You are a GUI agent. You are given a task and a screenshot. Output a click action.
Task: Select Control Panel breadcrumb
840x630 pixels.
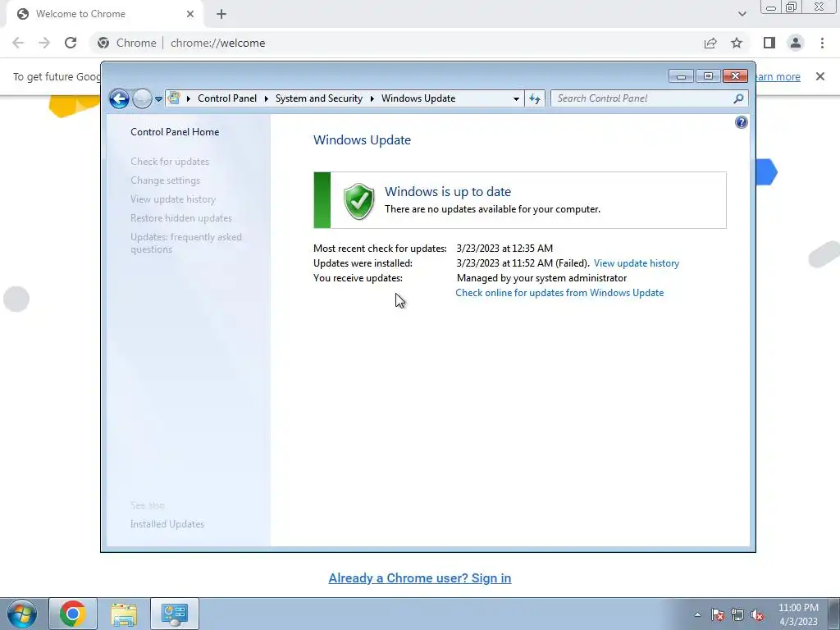[x=227, y=98]
